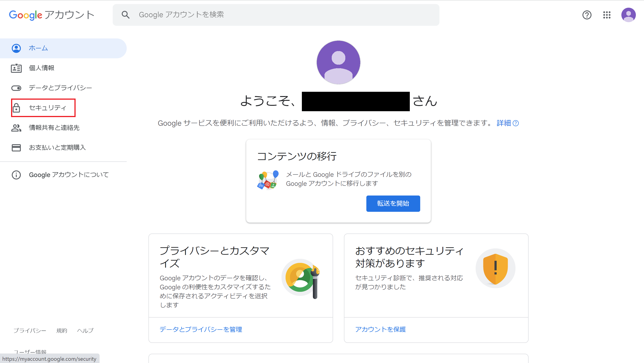
Task: Open Google アカウントについて in the sidebar
Action: click(63, 175)
